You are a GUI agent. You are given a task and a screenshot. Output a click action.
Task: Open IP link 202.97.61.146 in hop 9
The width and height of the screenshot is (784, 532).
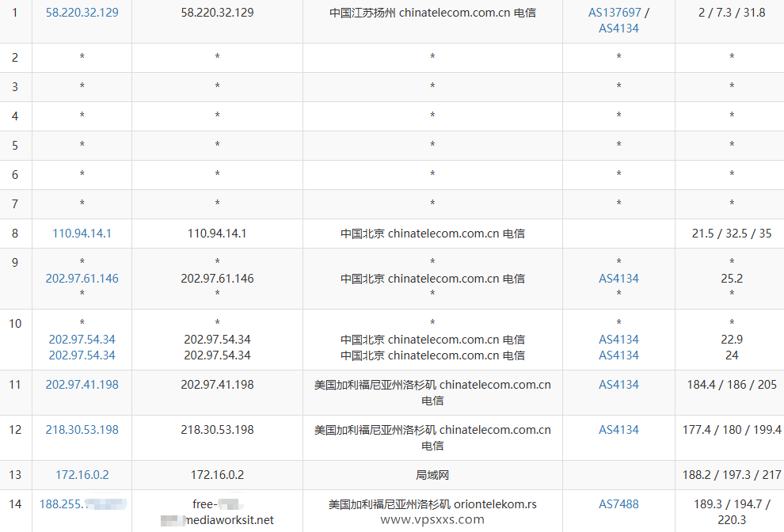(x=82, y=279)
